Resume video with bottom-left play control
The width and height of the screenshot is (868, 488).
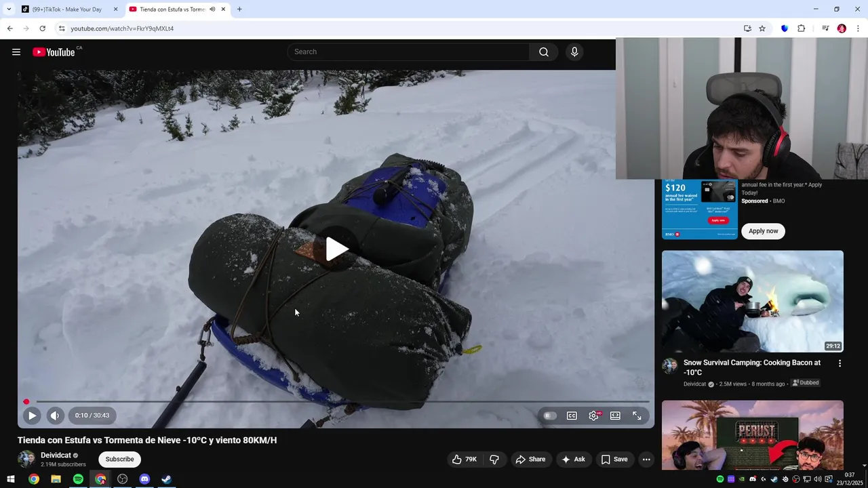tap(32, 415)
